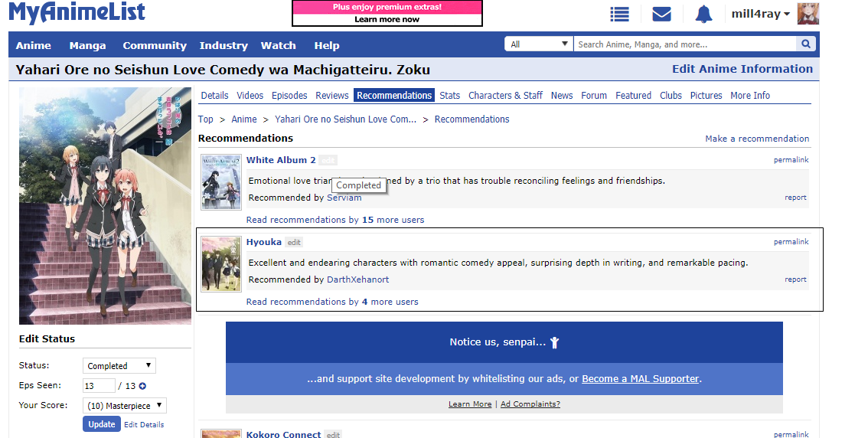Open the messages envelope icon
Screen dimensions: 868x438
click(x=661, y=14)
